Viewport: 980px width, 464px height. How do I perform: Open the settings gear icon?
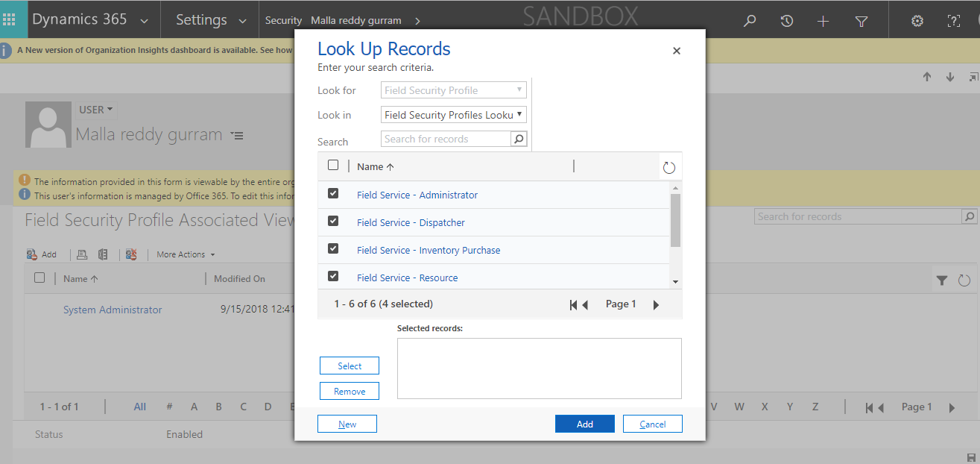[917, 21]
